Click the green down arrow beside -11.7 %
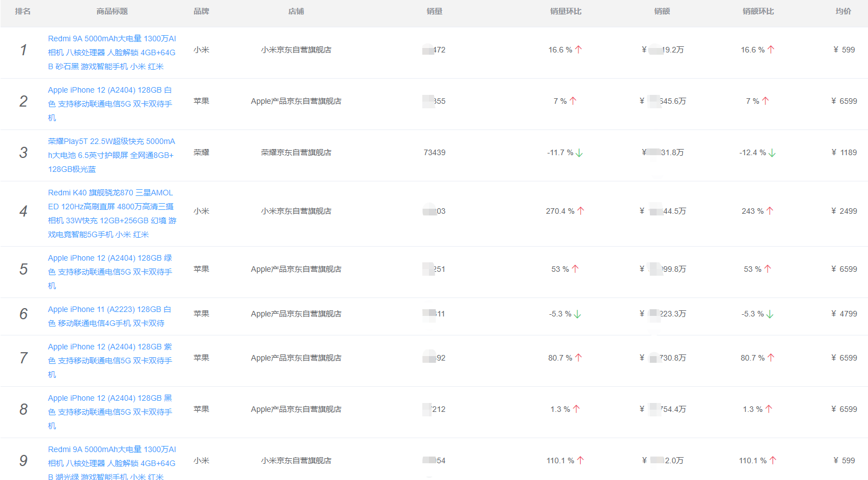This screenshot has height=480, width=868. (x=579, y=153)
